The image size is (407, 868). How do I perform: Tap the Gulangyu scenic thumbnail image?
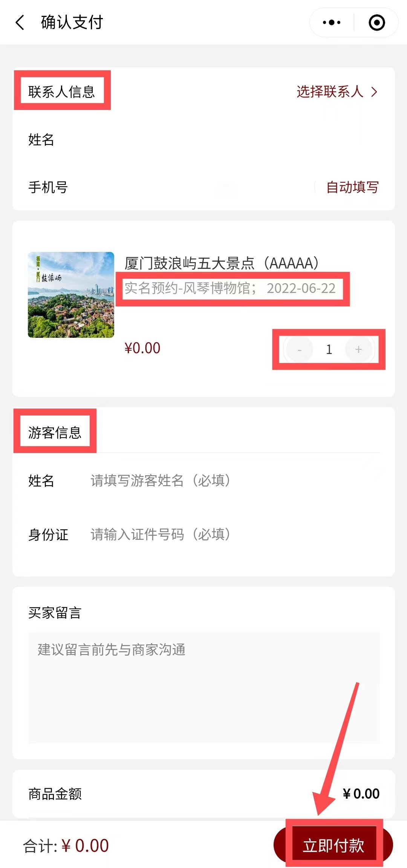[71, 295]
